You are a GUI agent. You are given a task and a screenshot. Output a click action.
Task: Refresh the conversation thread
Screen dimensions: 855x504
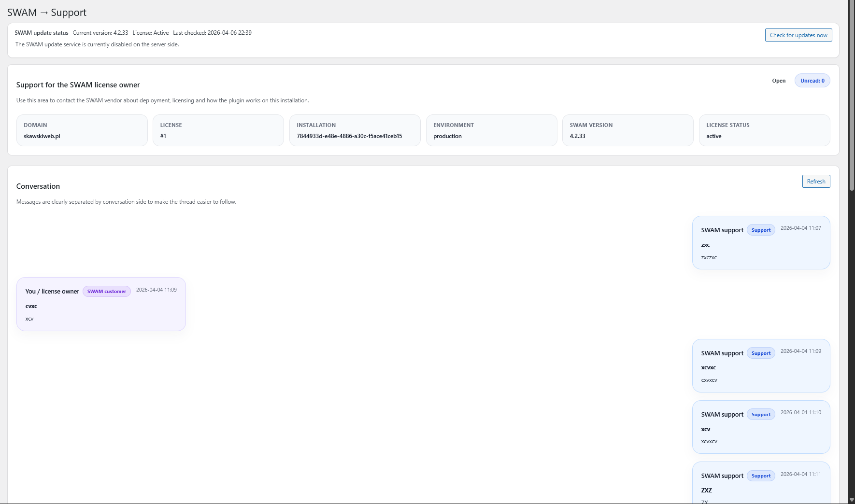tap(816, 182)
